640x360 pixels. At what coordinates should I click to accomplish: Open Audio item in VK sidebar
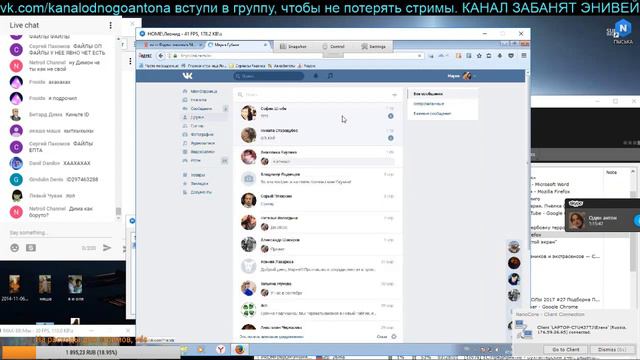[x=202, y=143]
